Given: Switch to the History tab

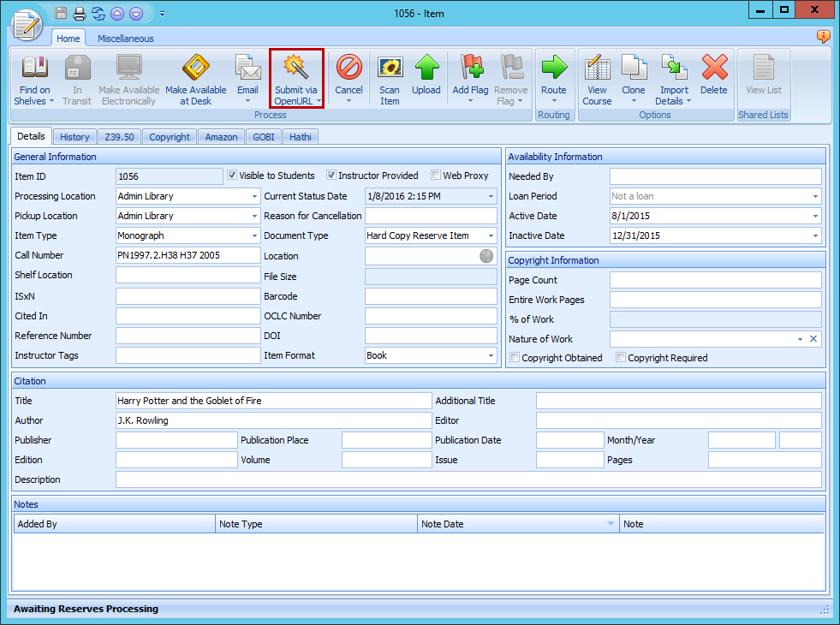Looking at the screenshot, I should pos(74,137).
